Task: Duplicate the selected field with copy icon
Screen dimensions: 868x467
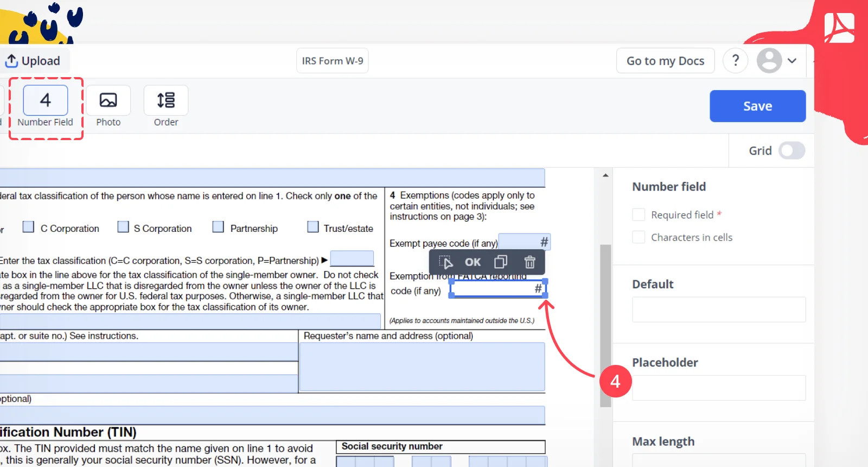Action: [501, 262]
